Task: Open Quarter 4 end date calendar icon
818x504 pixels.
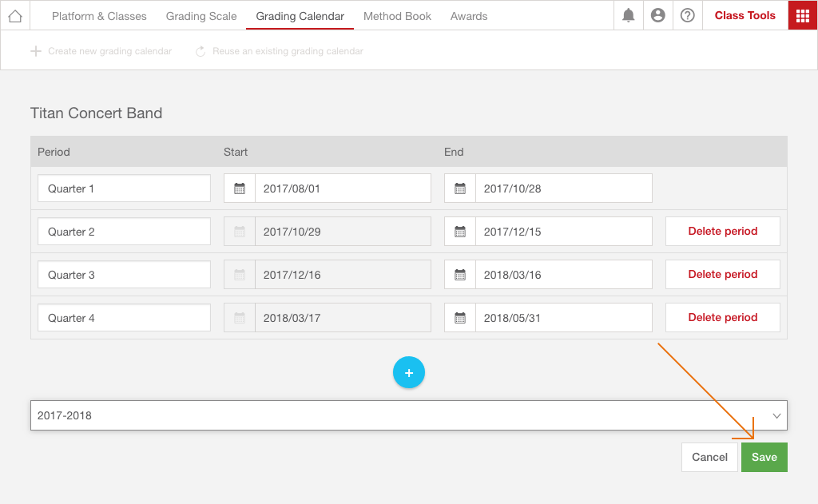Action: 460,318
